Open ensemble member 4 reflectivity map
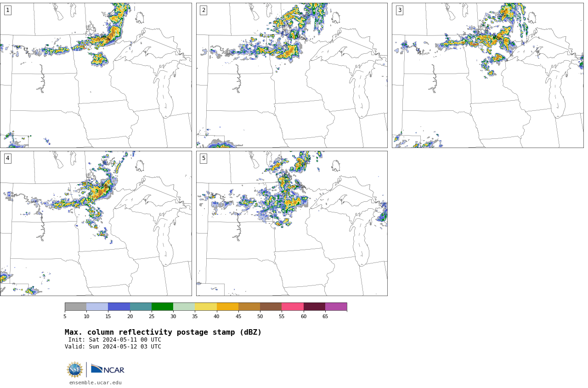 96,223
